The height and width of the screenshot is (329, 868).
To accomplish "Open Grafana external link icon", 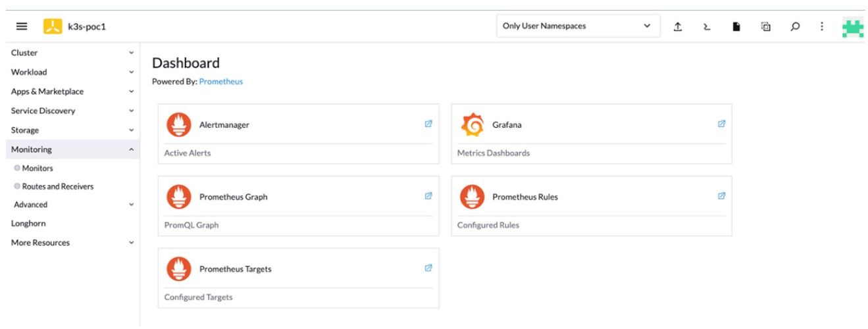I will (x=721, y=124).
